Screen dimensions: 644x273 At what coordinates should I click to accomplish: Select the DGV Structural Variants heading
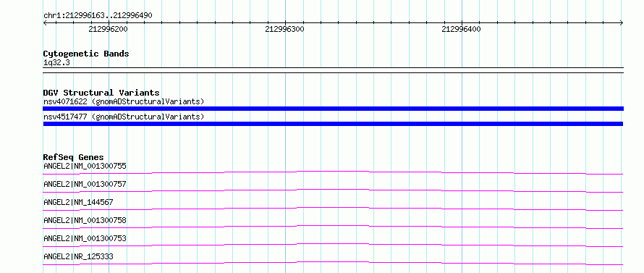[x=101, y=93]
